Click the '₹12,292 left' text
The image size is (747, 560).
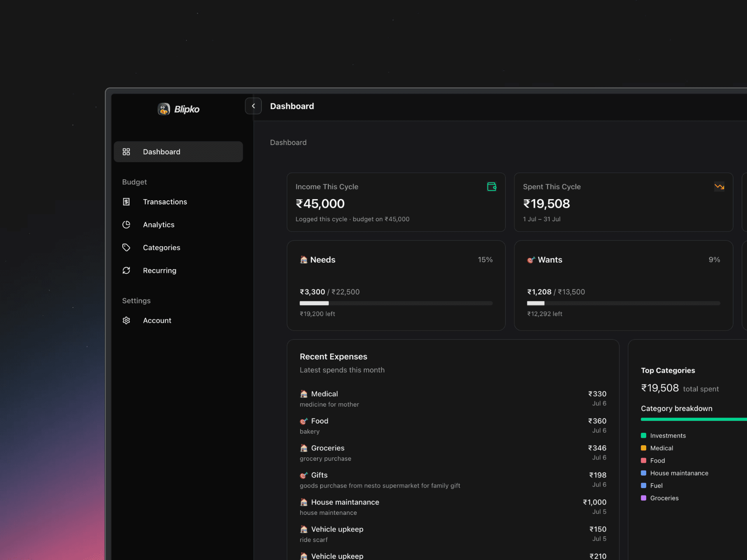[x=545, y=314]
